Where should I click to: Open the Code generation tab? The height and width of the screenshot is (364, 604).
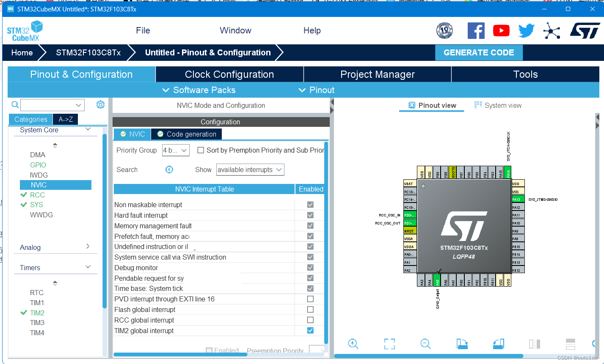click(186, 134)
